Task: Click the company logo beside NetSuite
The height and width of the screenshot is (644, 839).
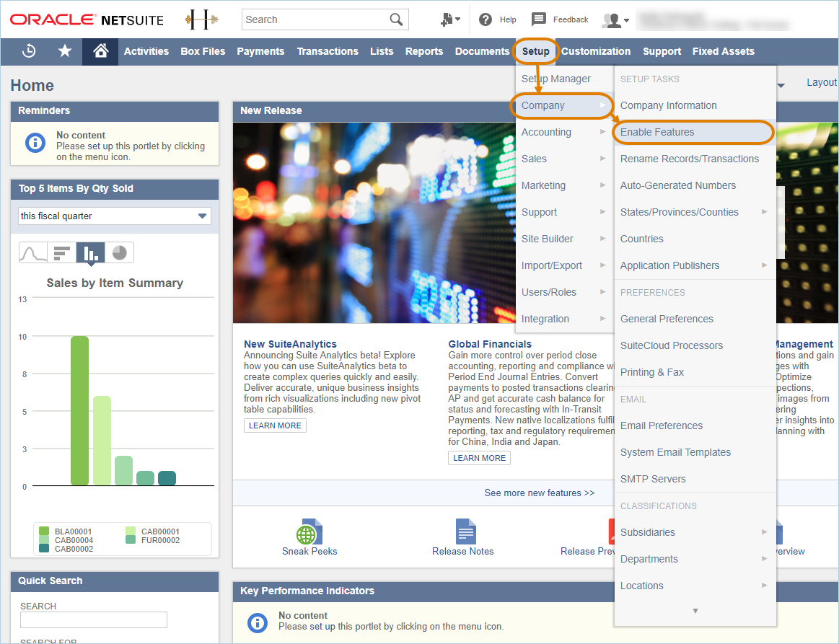Action: coord(202,19)
